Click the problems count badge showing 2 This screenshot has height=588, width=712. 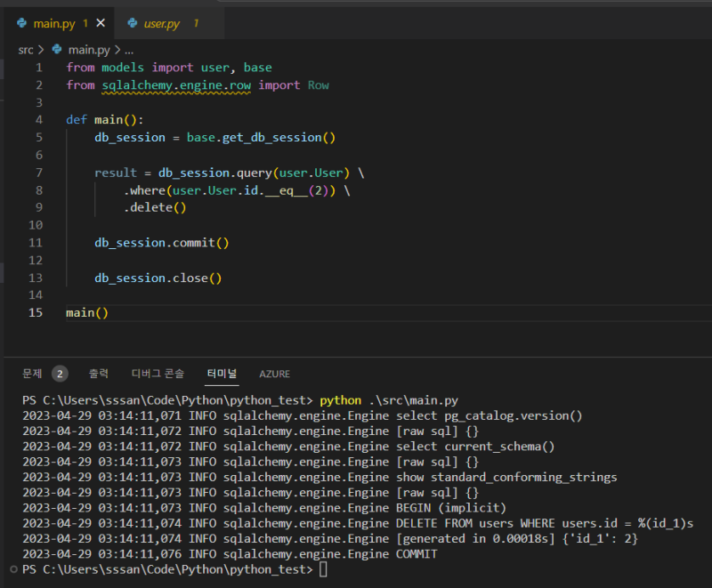(60, 374)
